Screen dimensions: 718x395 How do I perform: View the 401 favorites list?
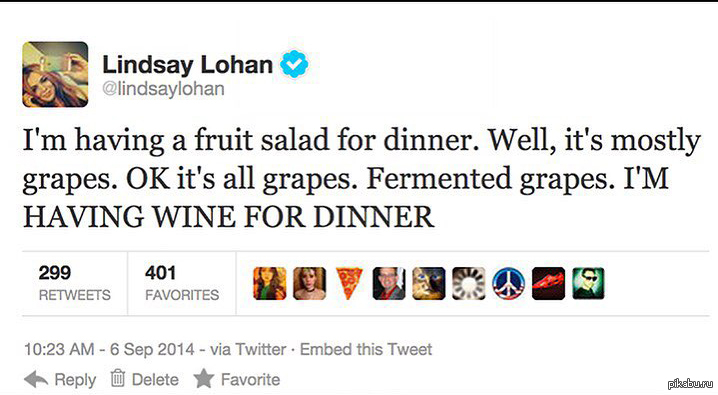point(182,283)
